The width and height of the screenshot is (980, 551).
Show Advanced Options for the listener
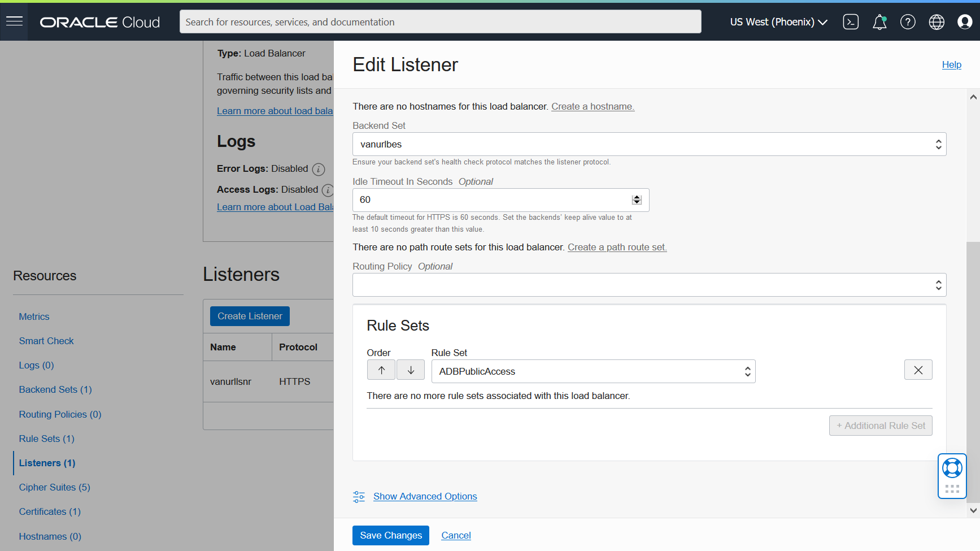pos(425,496)
